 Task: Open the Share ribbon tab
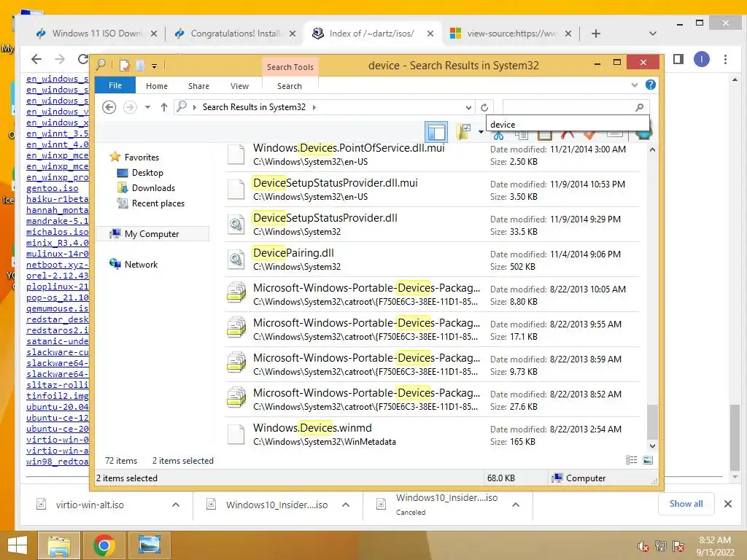(x=198, y=86)
